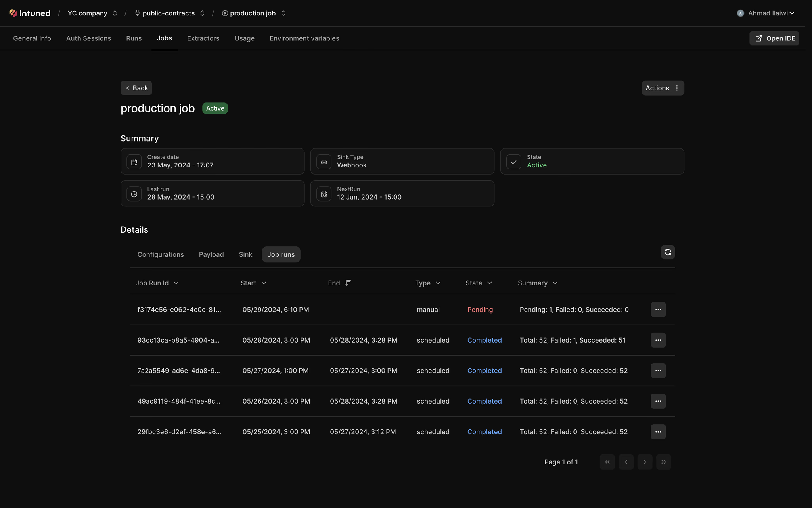
Task: Switch to the Extractors tab
Action: click(x=203, y=38)
